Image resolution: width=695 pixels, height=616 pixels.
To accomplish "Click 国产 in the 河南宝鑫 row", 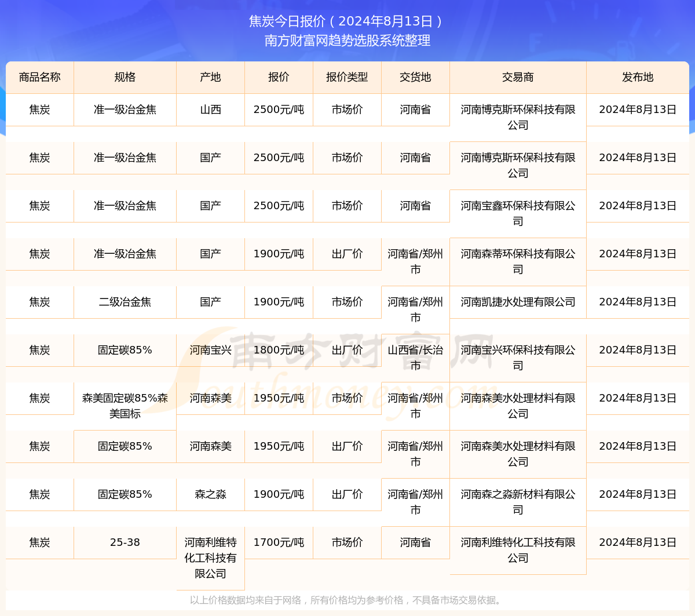I will [x=211, y=206].
